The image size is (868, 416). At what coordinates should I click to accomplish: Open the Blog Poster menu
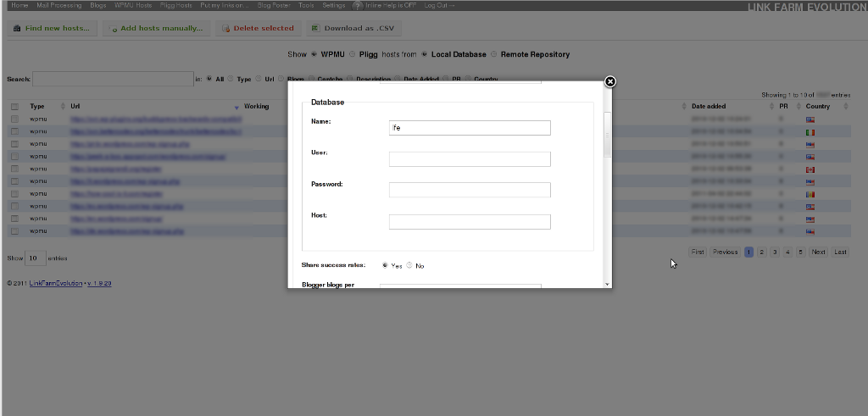(274, 6)
